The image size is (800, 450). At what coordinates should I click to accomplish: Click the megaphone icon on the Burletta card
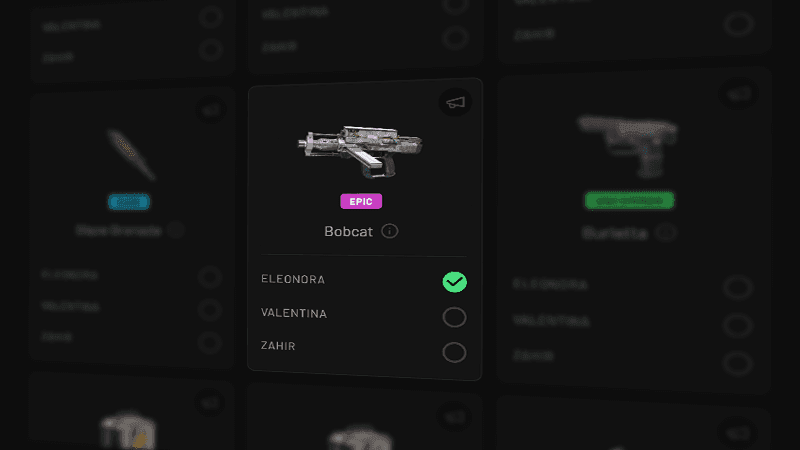pos(739,94)
